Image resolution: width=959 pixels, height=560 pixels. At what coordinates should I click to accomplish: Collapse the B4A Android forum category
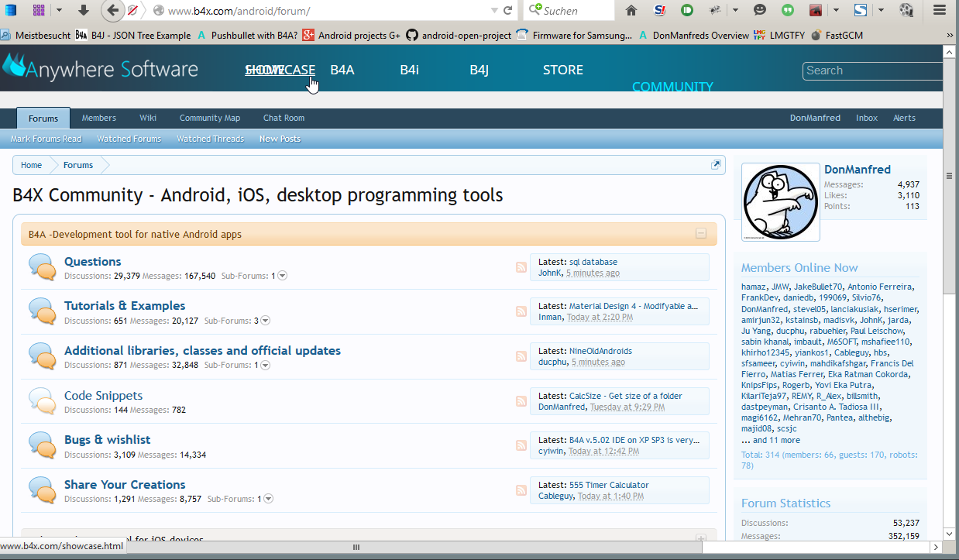[700, 234]
